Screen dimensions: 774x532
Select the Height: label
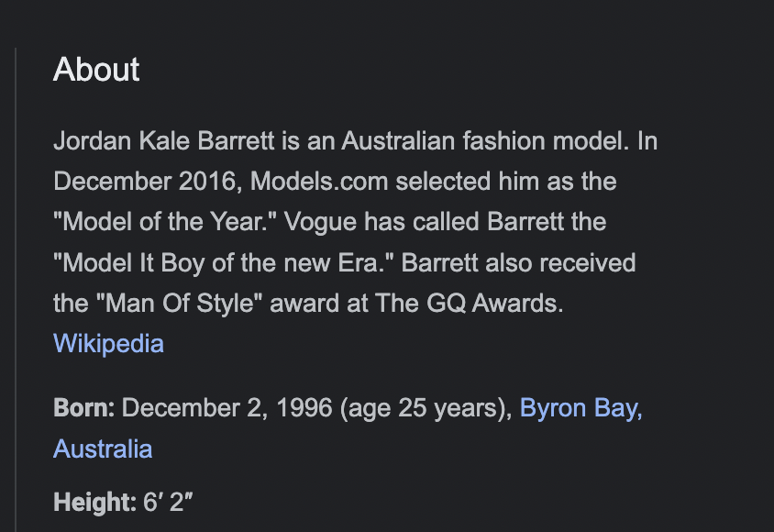94,502
